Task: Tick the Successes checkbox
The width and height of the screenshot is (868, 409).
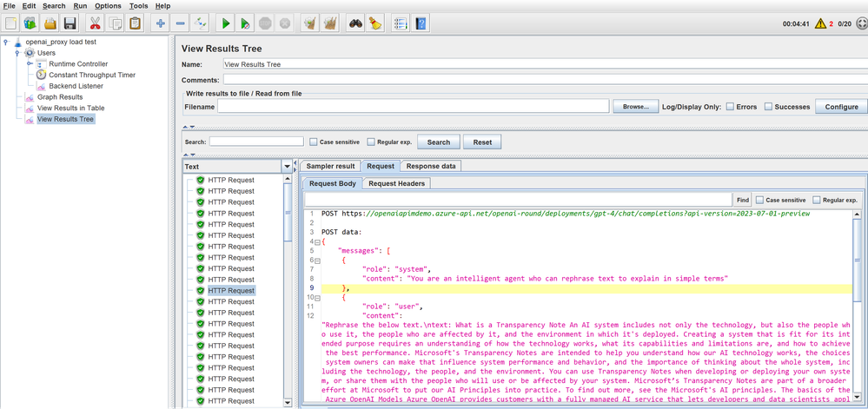Action: pyautogui.click(x=768, y=107)
